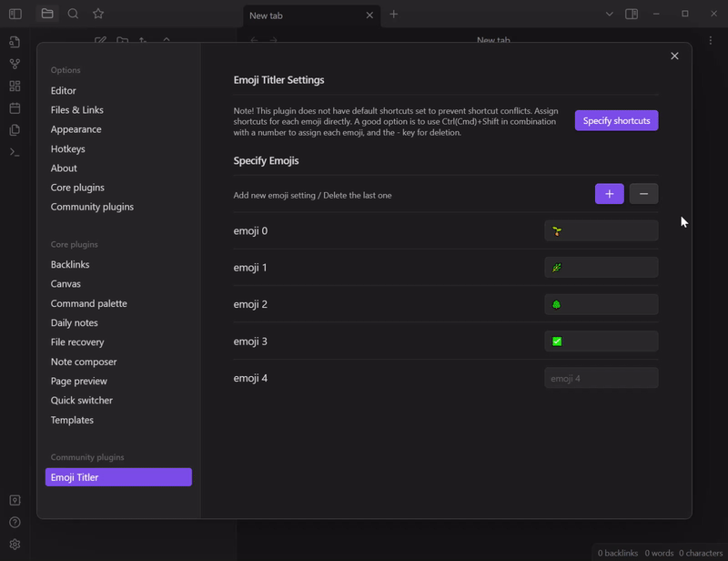The image size is (728, 561).
Task: Open the help question mark icon
Action: coord(14,524)
